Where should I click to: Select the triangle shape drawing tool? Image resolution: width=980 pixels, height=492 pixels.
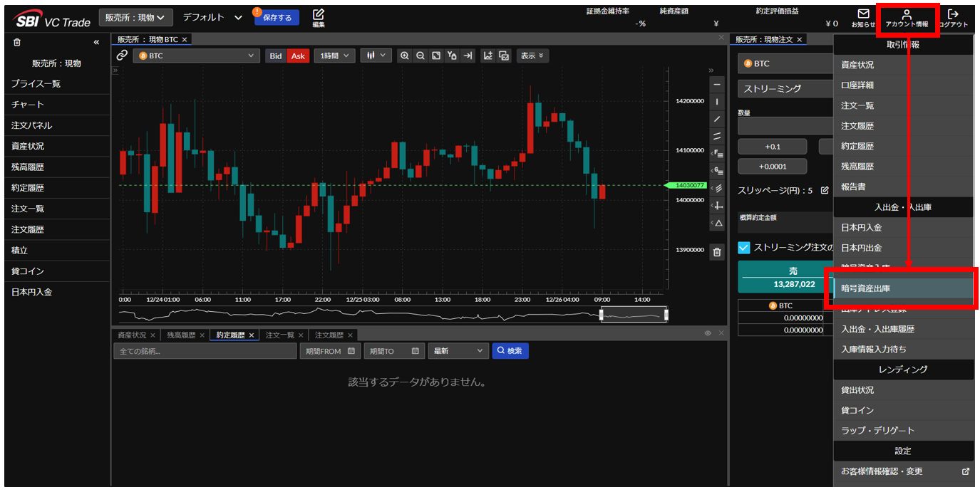pyautogui.click(x=717, y=223)
